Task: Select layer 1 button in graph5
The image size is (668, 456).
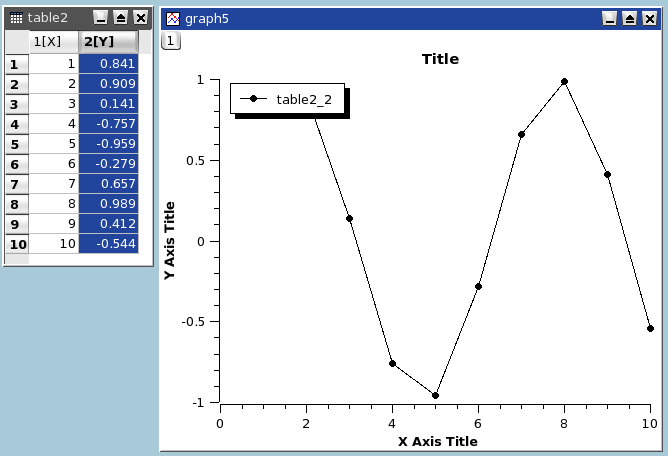Action: click(170, 40)
